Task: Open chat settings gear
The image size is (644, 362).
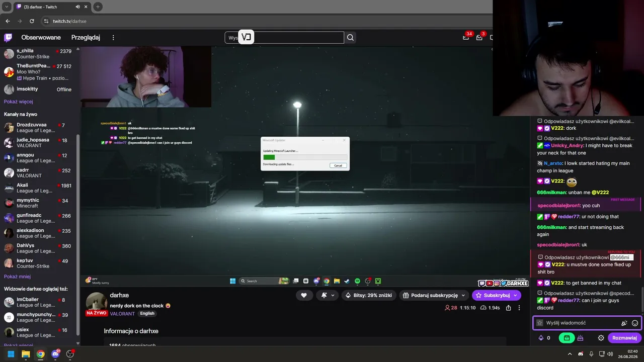Action: pos(601,338)
